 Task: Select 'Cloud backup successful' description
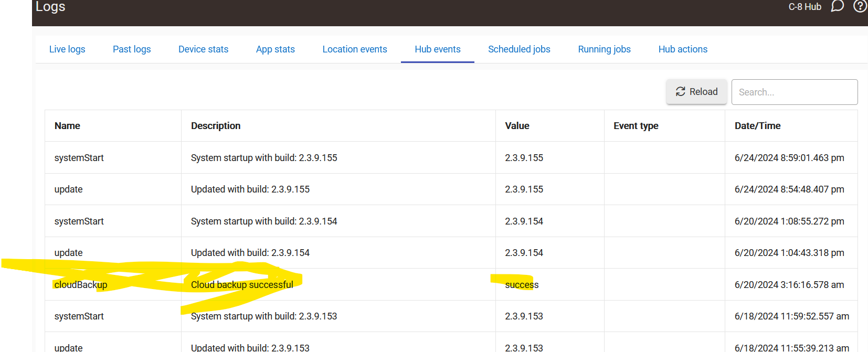tap(242, 285)
